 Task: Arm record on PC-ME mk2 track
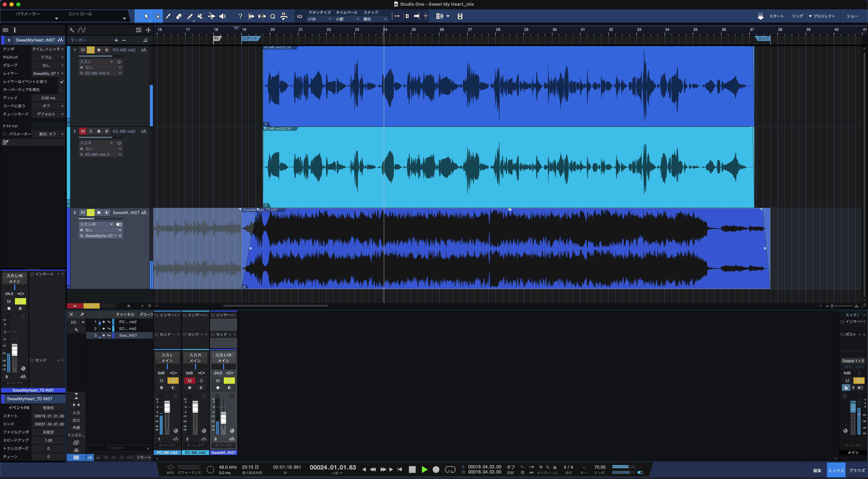(x=99, y=50)
